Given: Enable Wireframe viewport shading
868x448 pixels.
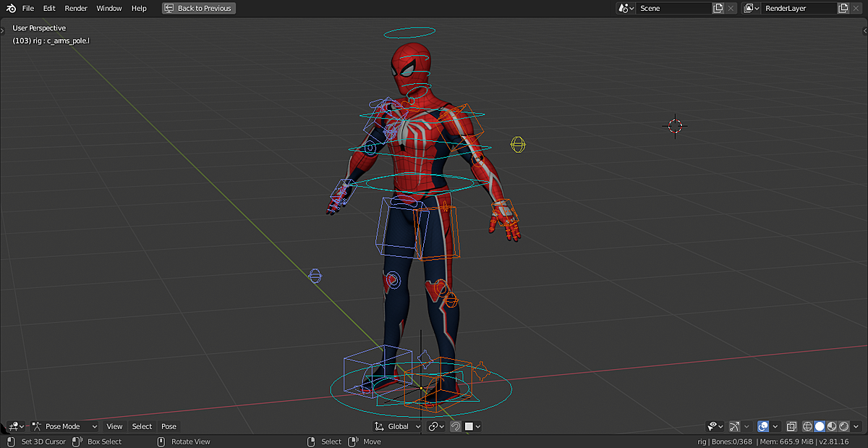Looking at the screenshot, I should click(807, 426).
